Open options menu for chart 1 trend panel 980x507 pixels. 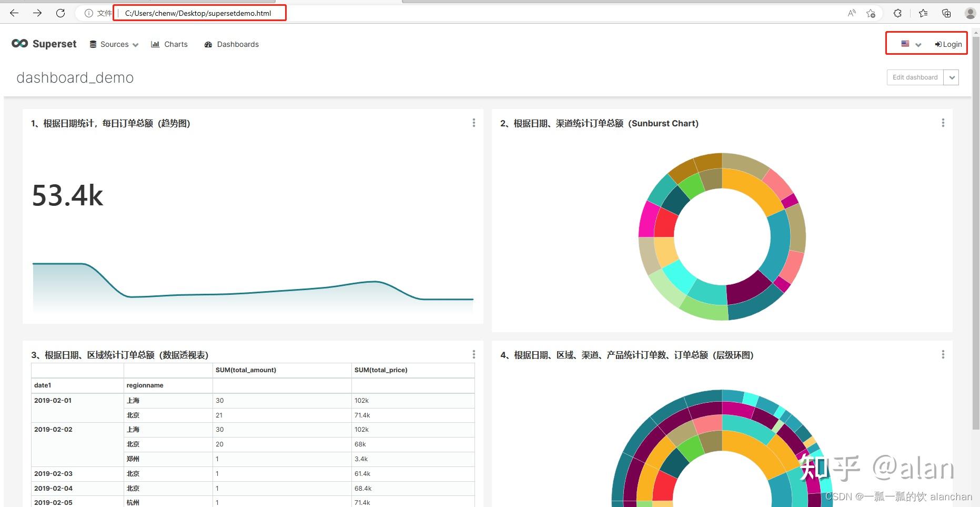474,123
